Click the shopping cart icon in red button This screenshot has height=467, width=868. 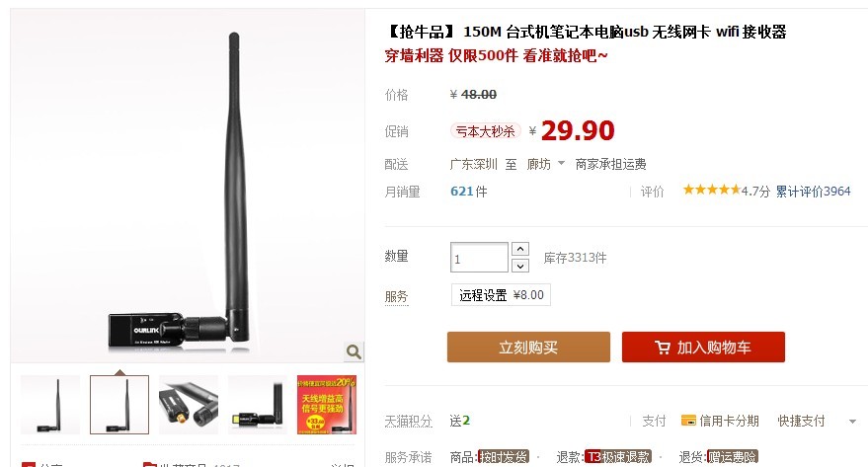coord(662,348)
